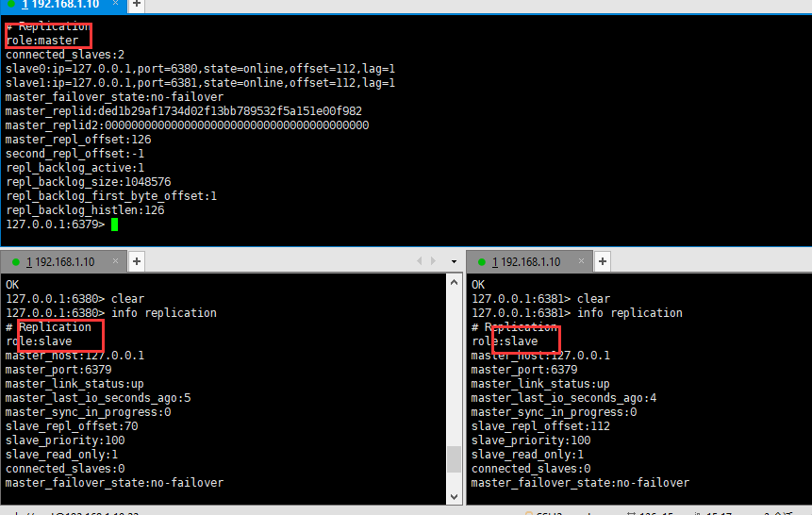The height and width of the screenshot is (515, 812).
Task: Click 'connected_slaves:2' in the top pane
Action: pyautogui.click(x=65, y=55)
